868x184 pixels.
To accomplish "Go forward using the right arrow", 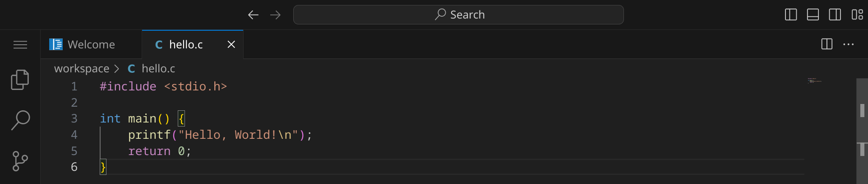I will coord(275,15).
